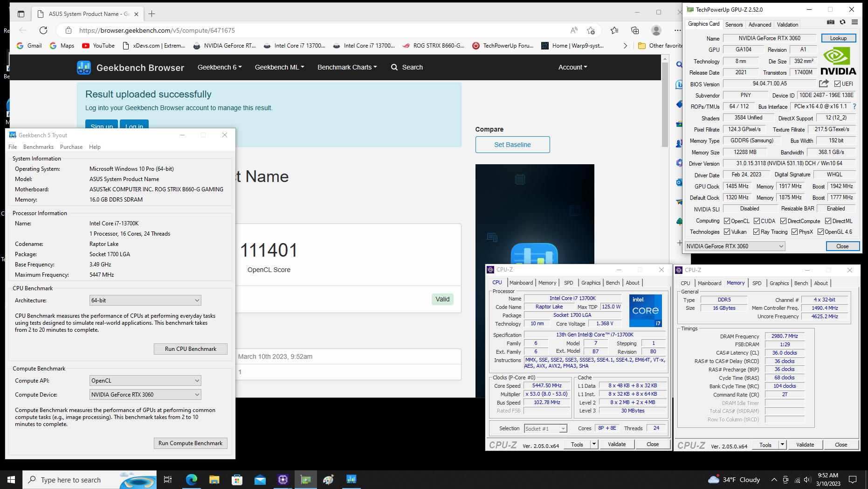Open the Mail app from the taskbar

click(x=260, y=479)
